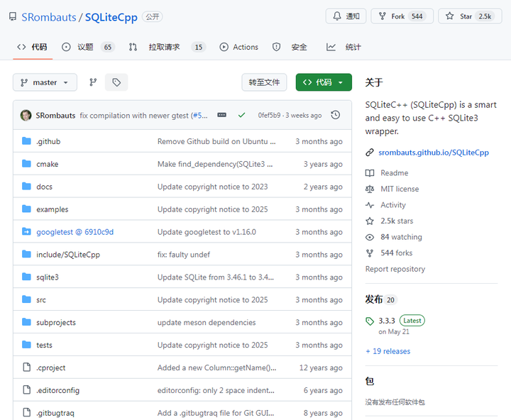Switch to the 代码 tab
The width and height of the screenshot is (511, 420).
[32, 47]
